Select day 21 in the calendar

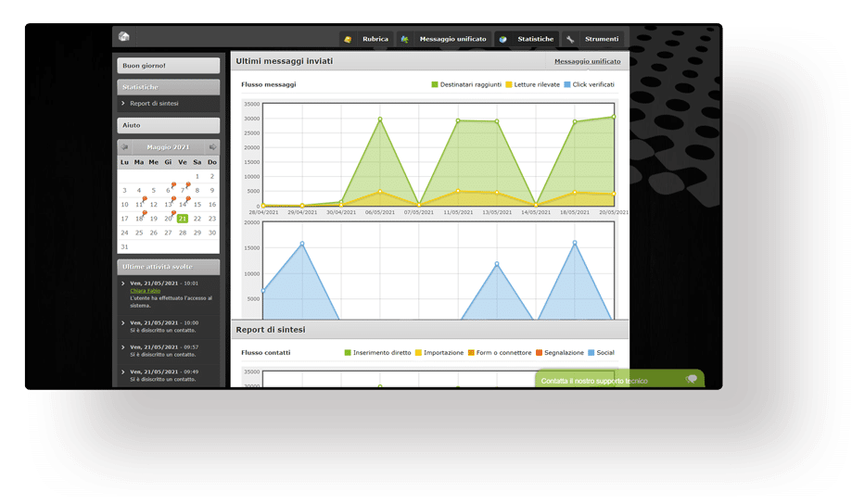[183, 219]
